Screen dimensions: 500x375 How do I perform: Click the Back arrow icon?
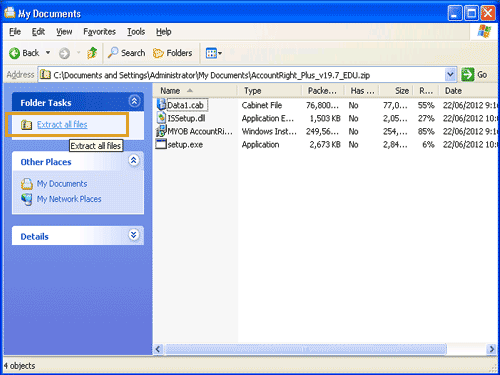tap(14, 53)
